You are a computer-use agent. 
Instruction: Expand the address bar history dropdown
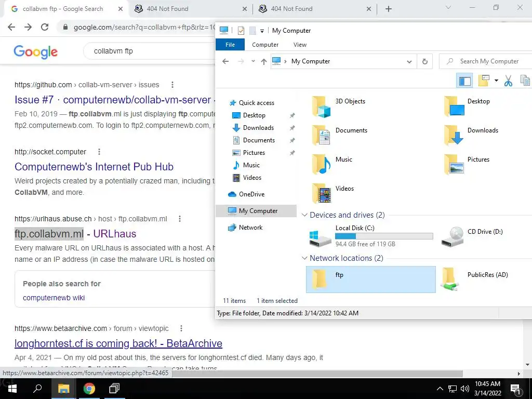click(409, 62)
